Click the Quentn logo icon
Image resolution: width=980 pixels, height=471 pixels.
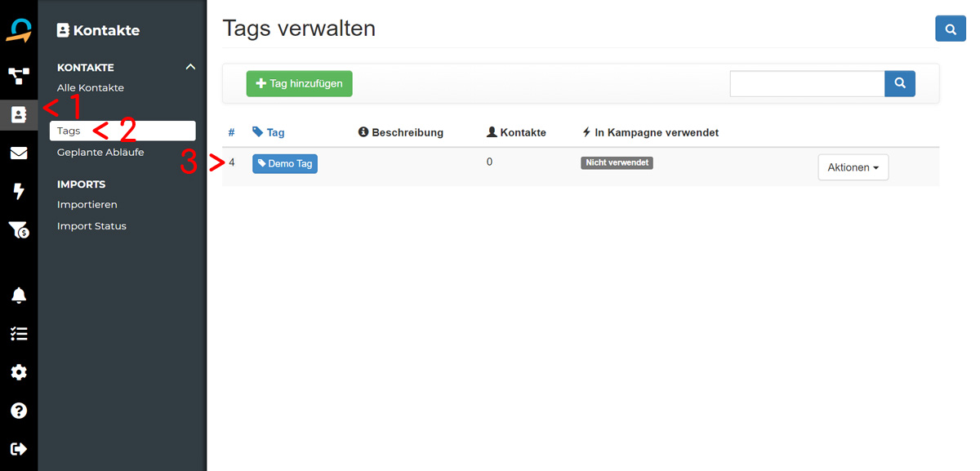coord(19,29)
